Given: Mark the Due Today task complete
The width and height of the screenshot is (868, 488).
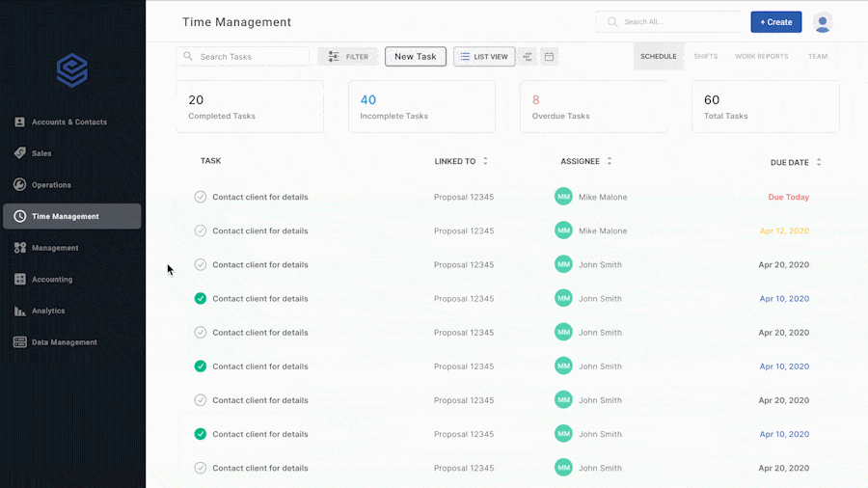Looking at the screenshot, I should (x=201, y=197).
